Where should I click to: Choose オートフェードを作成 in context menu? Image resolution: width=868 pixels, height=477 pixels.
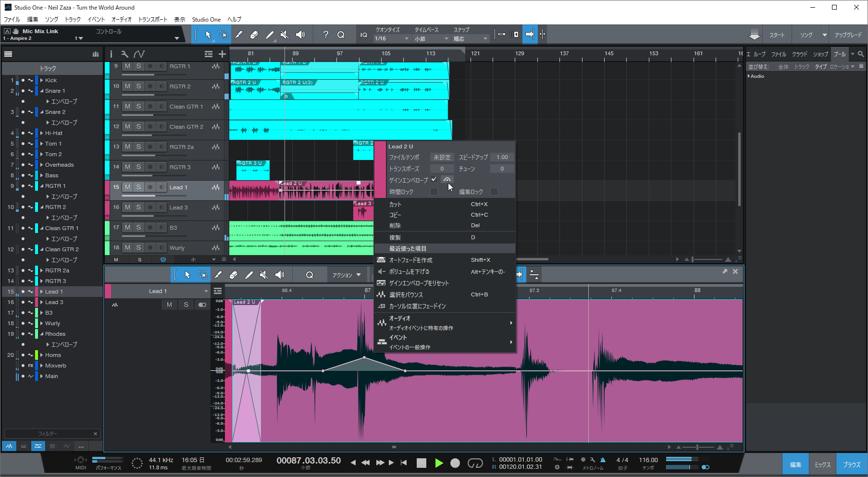tap(445, 260)
